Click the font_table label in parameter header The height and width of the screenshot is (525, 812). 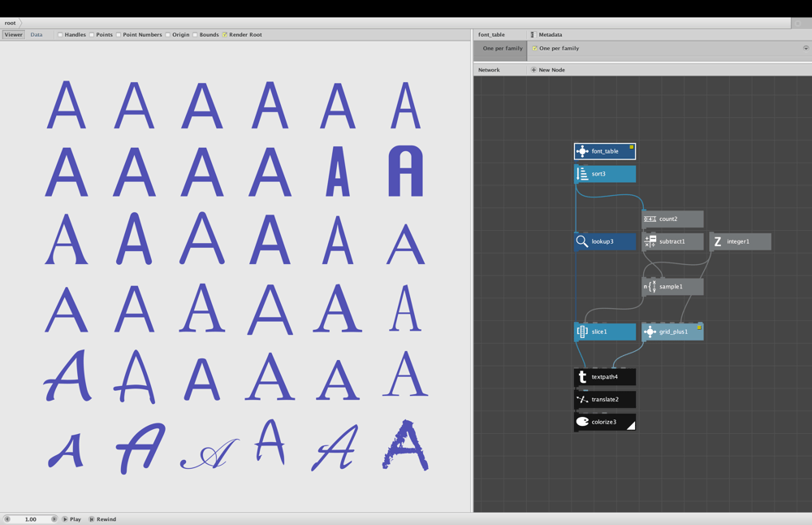491,35
